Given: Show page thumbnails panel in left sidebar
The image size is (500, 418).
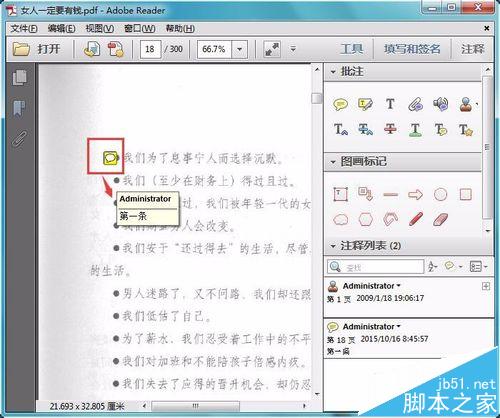Looking at the screenshot, I should point(20,78).
